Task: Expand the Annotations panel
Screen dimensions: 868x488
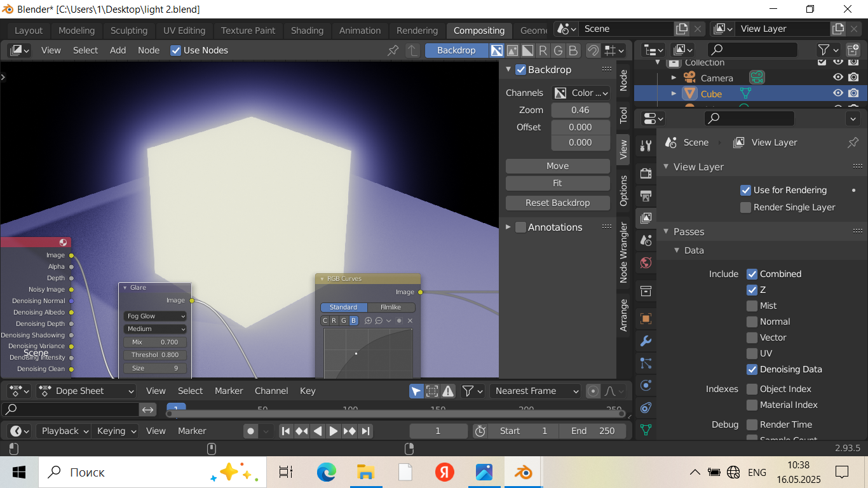Action: pyautogui.click(x=508, y=227)
